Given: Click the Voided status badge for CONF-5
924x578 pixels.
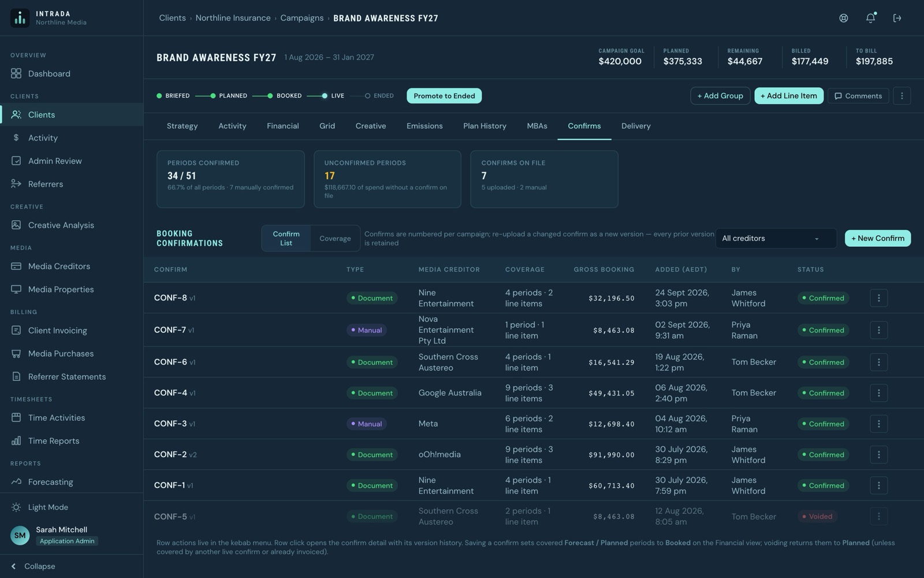Looking at the screenshot, I should point(817,517).
